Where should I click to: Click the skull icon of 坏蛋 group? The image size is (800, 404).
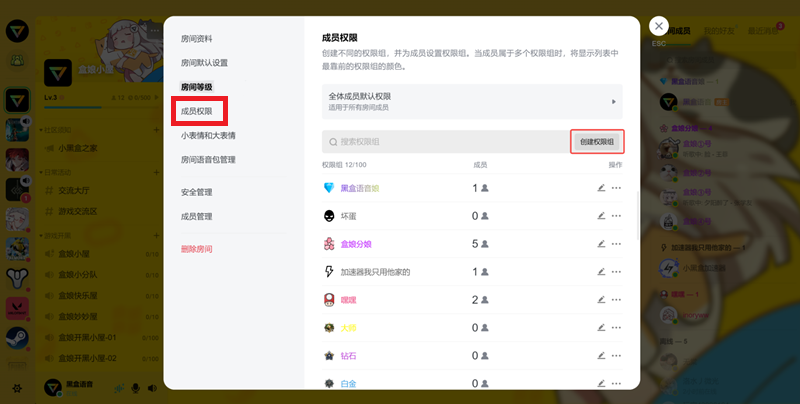click(328, 215)
